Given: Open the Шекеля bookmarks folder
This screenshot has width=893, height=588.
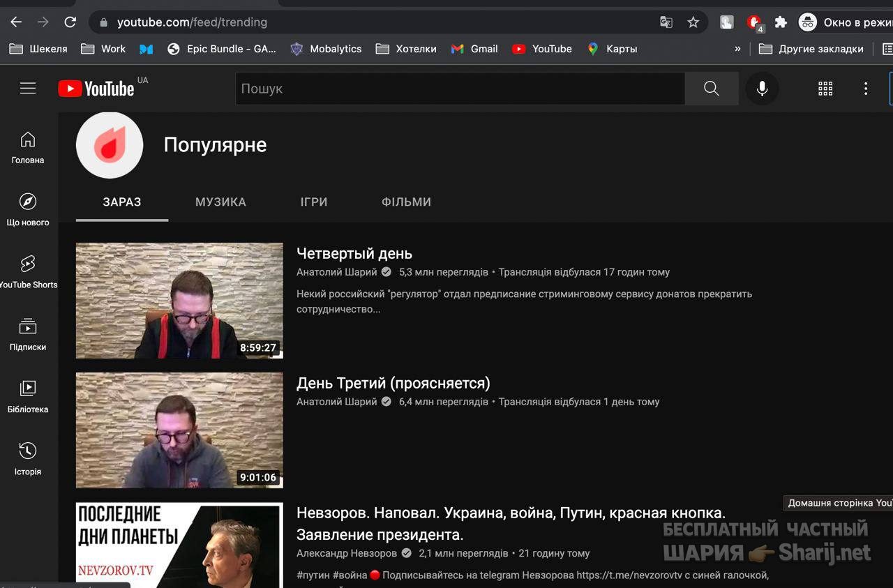Looking at the screenshot, I should (x=38, y=49).
